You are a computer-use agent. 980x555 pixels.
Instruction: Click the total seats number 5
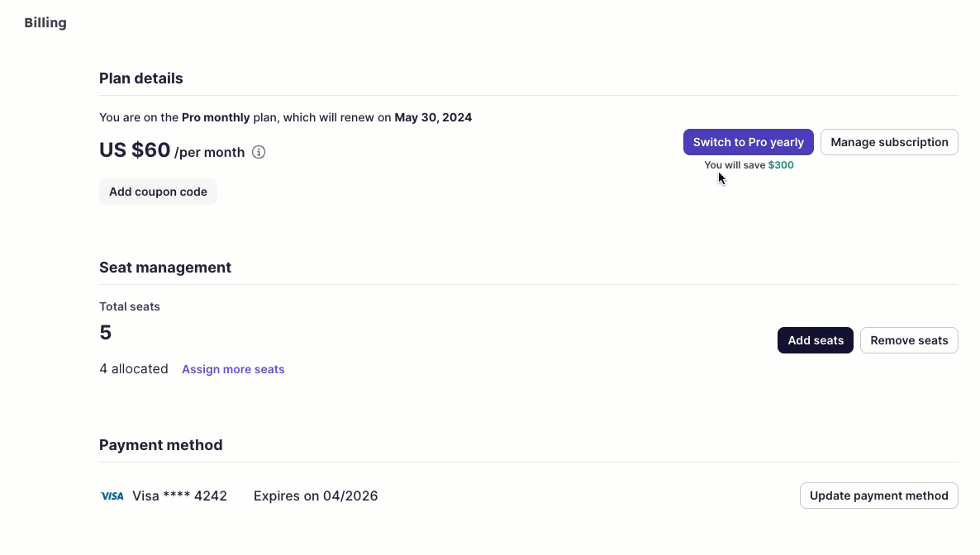[106, 333]
